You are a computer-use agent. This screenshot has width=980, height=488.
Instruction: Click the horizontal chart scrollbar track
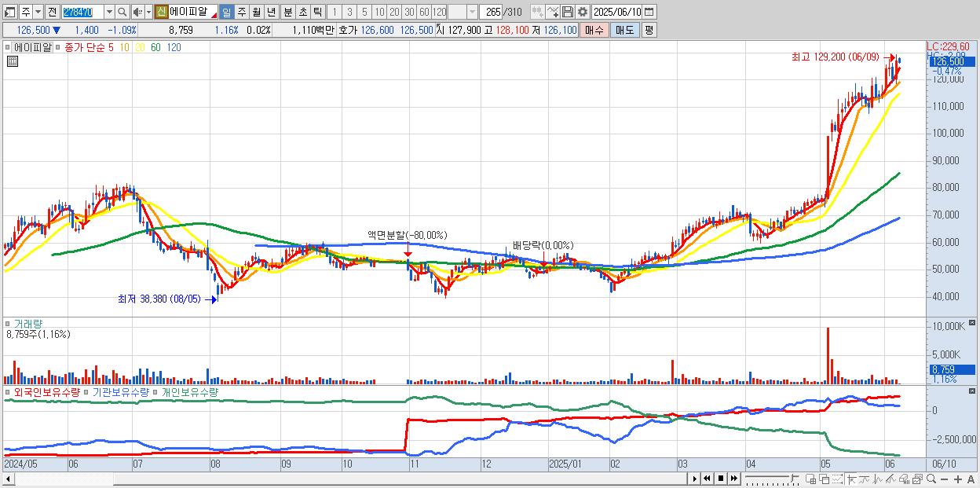click(350, 479)
